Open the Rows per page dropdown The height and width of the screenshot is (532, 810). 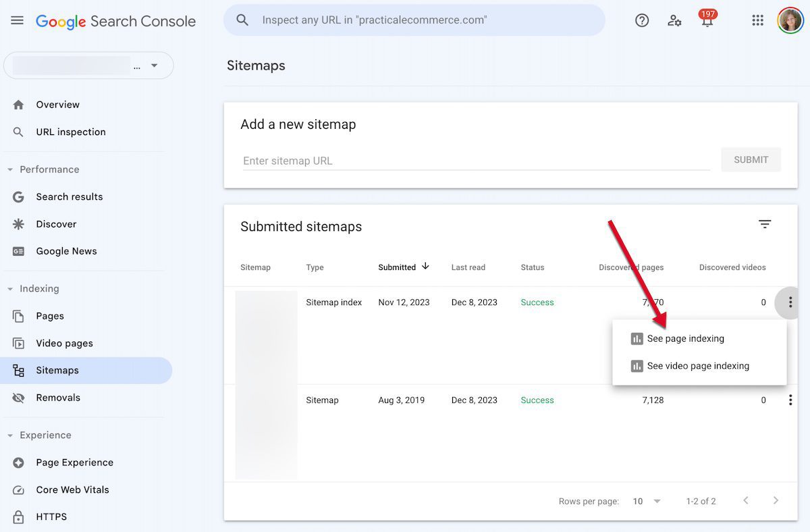(647, 501)
